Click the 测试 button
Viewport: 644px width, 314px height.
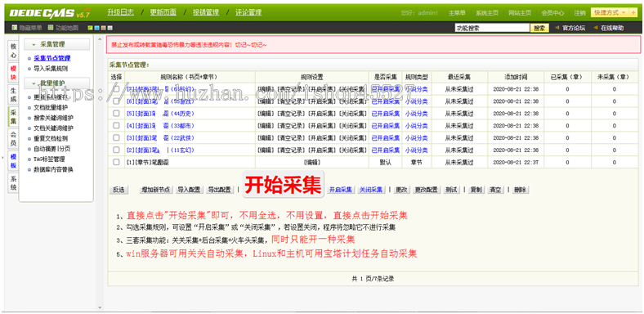coord(452,190)
